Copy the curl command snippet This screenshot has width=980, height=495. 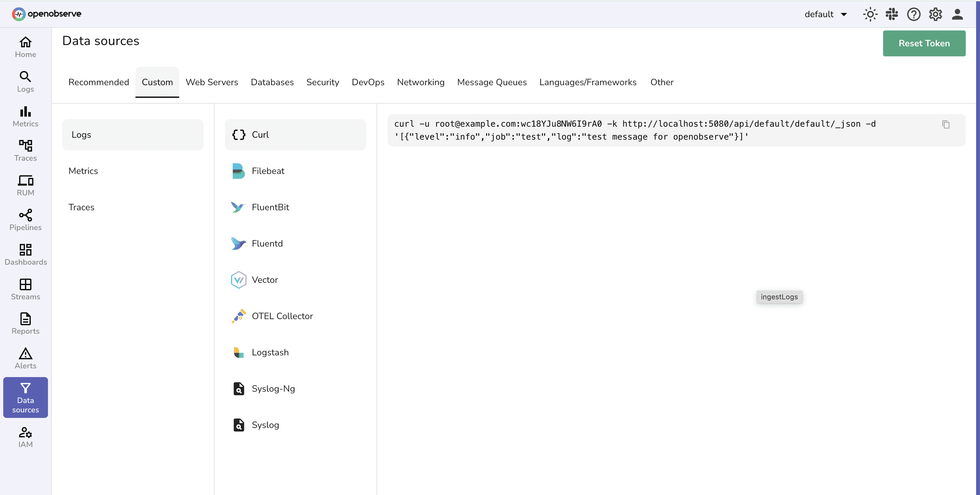tap(946, 124)
